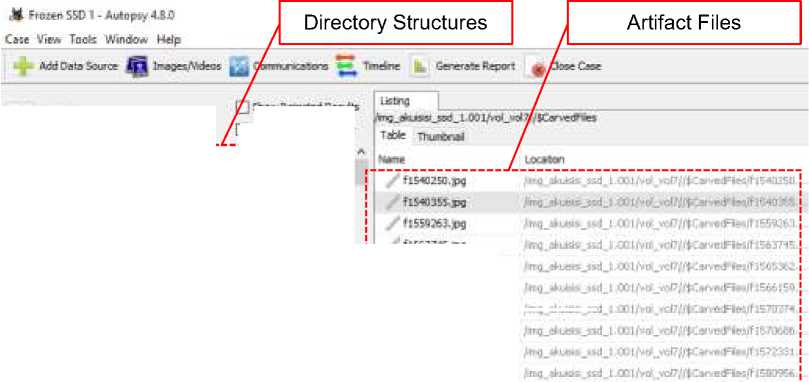Switch to the Thumbnail tab
Screen dimensions: 809x382
(441, 137)
